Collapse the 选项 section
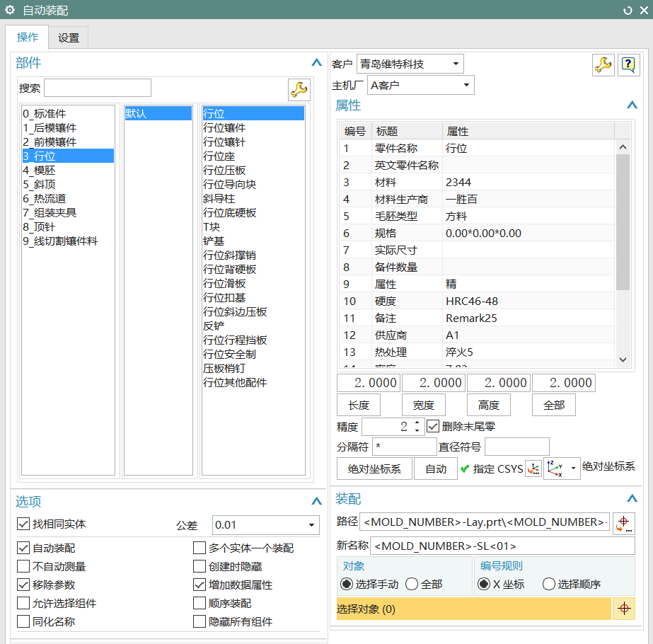653x644 pixels. coord(316,501)
